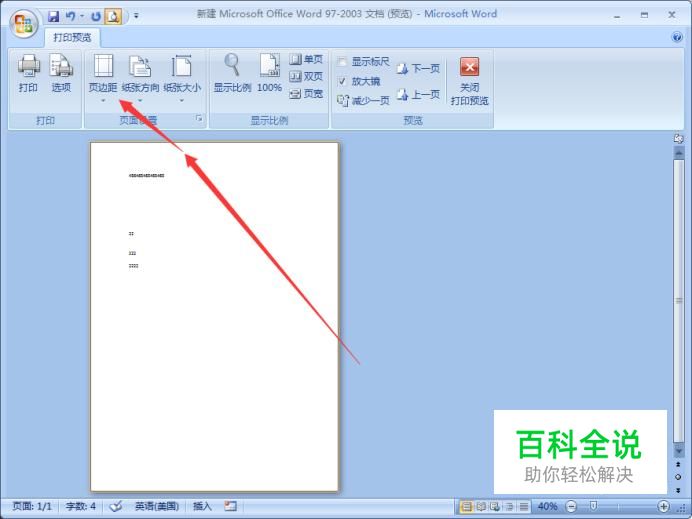
Task: Go to 下一页 next page
Action: pos(417,68)
